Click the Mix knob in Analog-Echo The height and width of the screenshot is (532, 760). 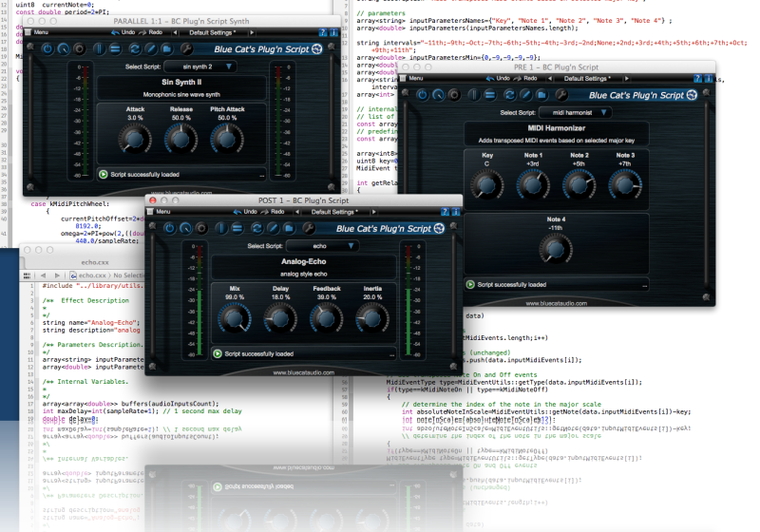[x=235, y=318]
